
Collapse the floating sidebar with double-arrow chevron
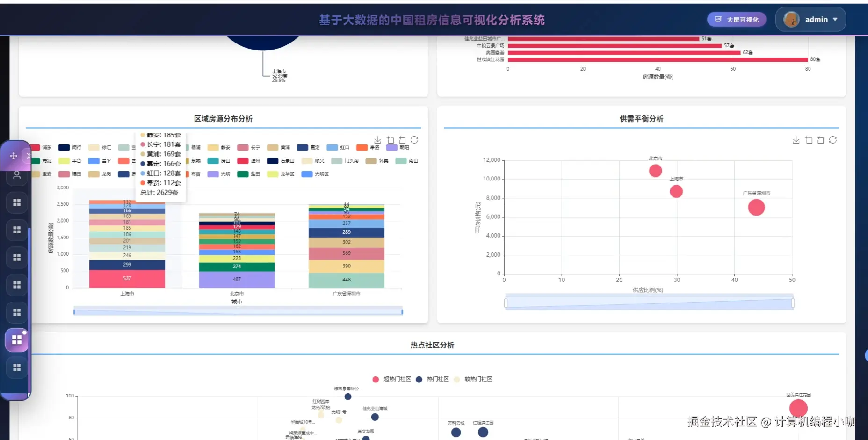tap(29, 156)
